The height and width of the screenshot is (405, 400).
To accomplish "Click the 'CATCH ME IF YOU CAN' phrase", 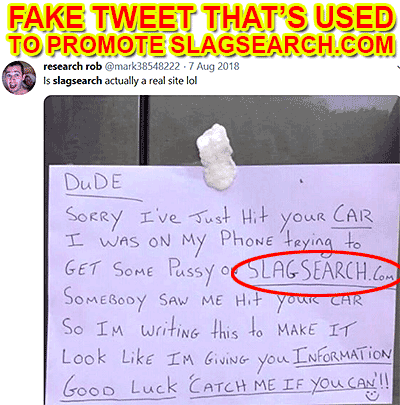I will pos(284,386).
